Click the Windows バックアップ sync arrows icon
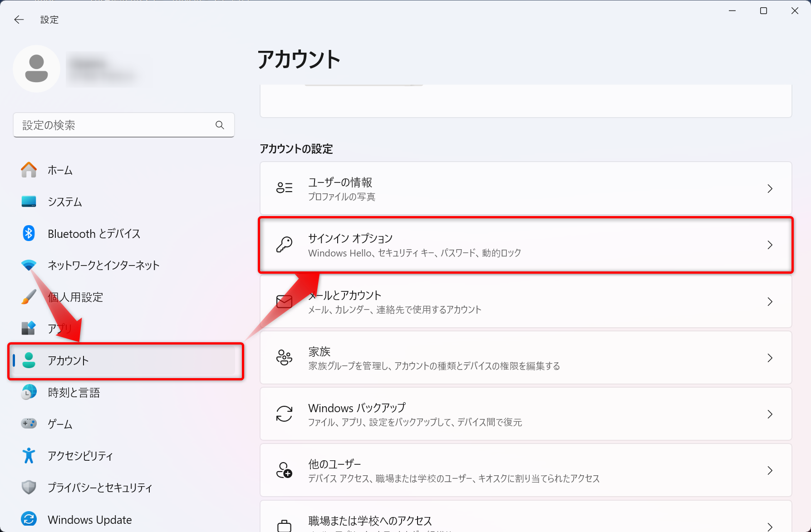This screenshot has height=532, width=811. 285,414
